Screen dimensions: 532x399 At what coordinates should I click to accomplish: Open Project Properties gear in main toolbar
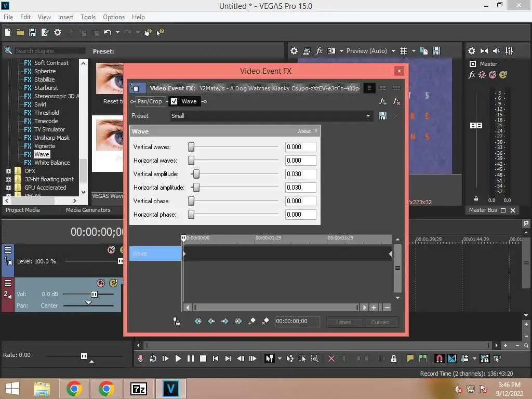coord(58,32)
